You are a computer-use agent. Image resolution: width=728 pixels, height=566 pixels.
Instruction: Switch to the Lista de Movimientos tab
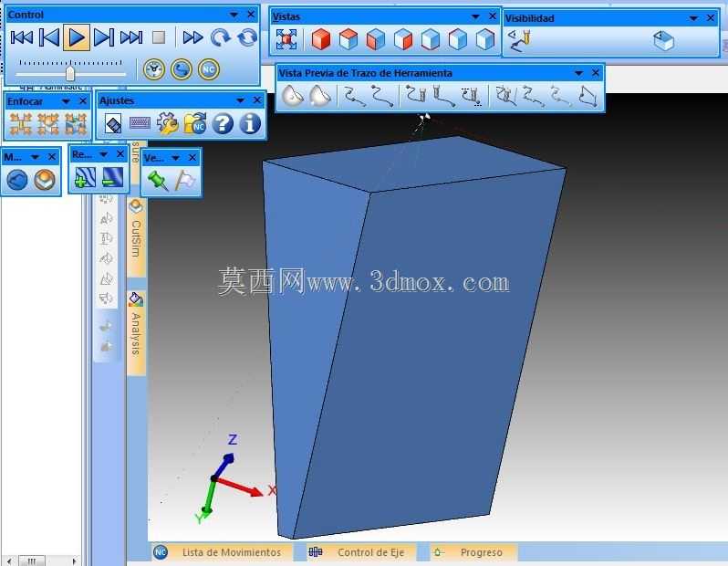tap(222, 552)
